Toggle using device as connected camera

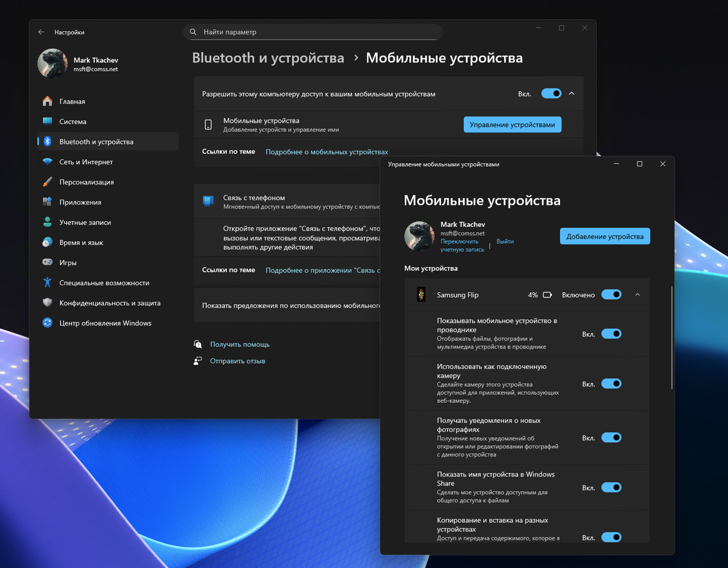pos(612,384)
